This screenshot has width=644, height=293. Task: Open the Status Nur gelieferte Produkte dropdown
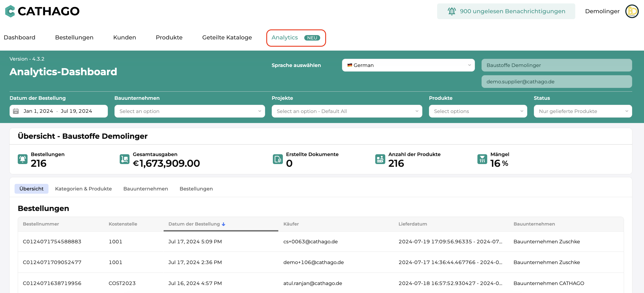pyautogui.click(x=583, y=111)
